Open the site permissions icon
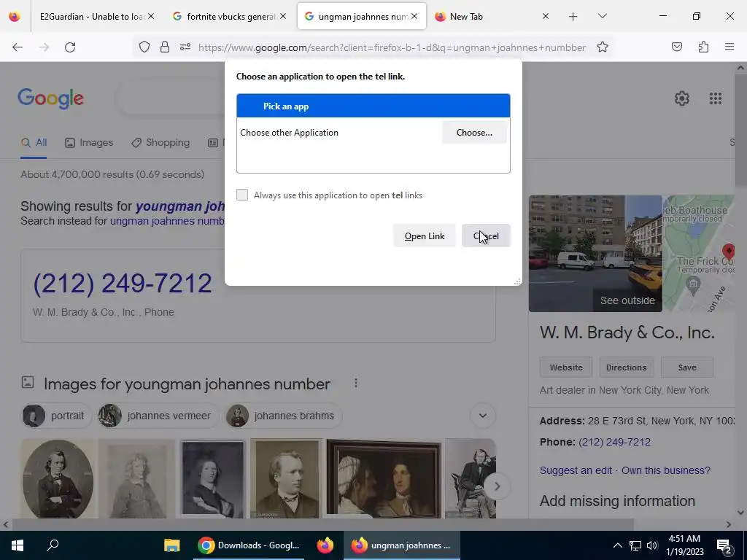This screenshot has width=747, height=560. (185, 47)
